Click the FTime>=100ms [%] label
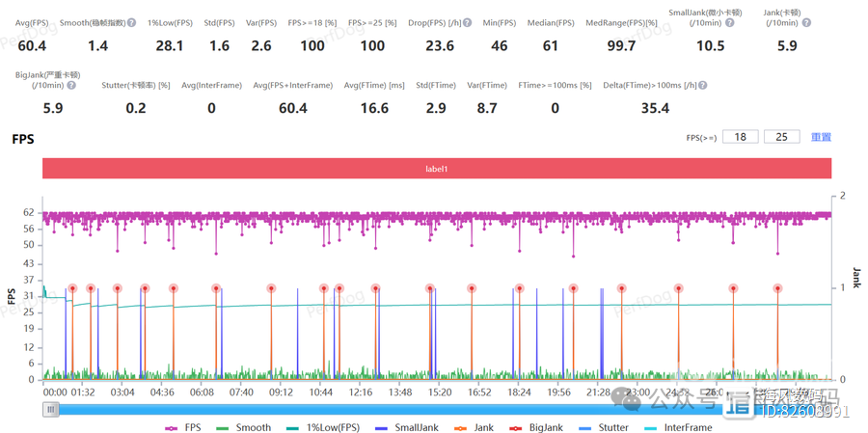 tap(555, 85)
